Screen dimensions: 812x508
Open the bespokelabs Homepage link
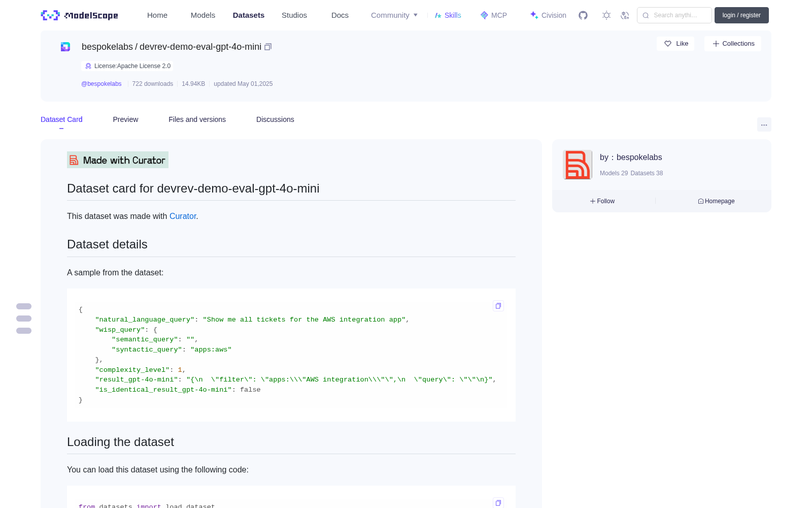click(x=716, y=201)
